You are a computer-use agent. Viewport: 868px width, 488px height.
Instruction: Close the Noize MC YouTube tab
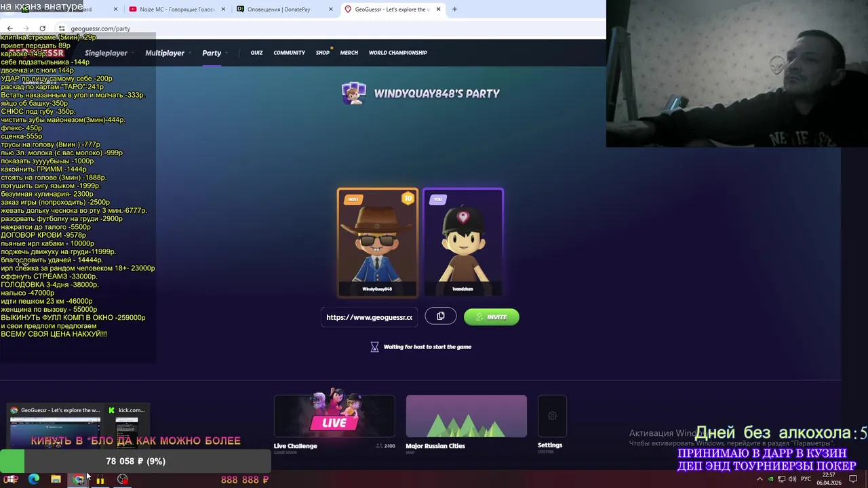click(223, 9)
